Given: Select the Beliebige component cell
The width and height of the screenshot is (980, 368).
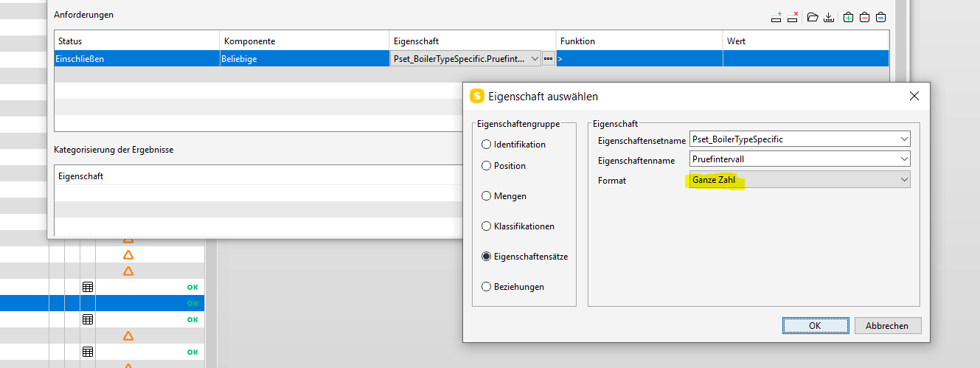Looking at the screenshot, I should tap(305, 58).
